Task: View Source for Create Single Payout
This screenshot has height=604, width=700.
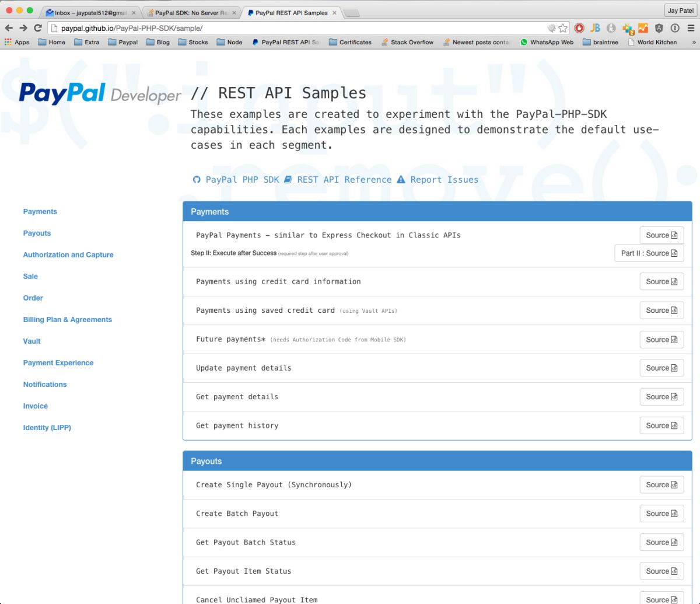Action: click(x=661, y=485)
